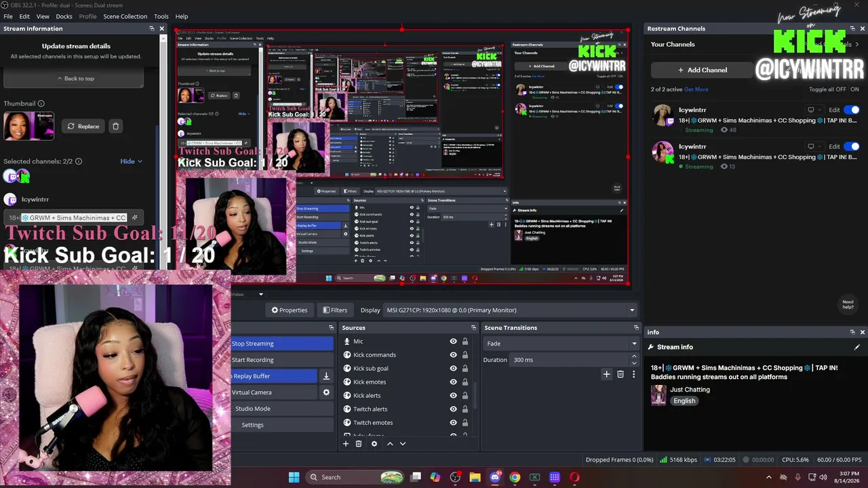
Task: Edit the stream info with the pencil icon
Action: point(857,347)
